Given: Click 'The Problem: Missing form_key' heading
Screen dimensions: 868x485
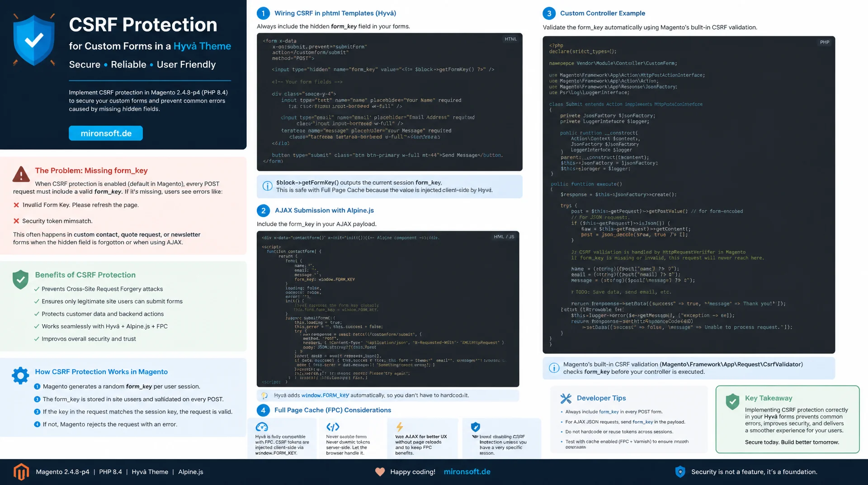Looking at the screenshot, I should tap(91, 171).
